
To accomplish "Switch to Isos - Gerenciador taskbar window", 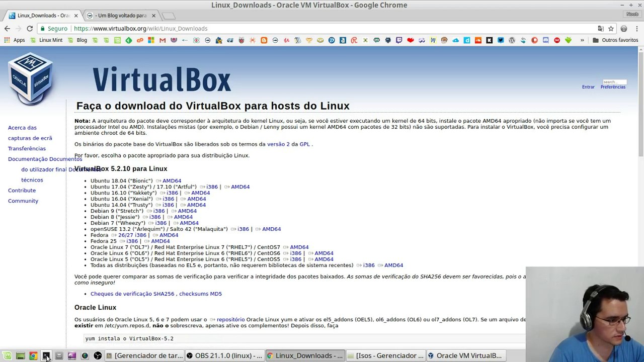I will point(385,356).
